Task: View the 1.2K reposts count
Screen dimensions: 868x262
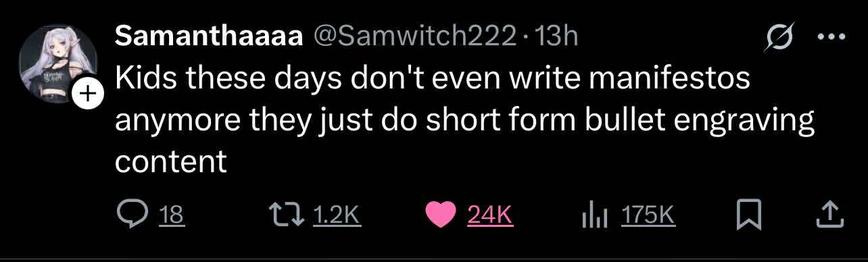Action: point(337,215)
